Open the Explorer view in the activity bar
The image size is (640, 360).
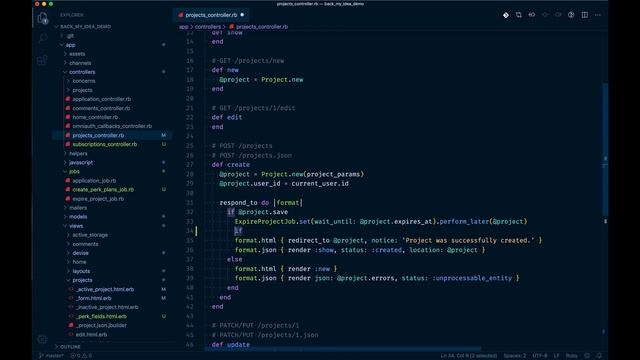42,18
